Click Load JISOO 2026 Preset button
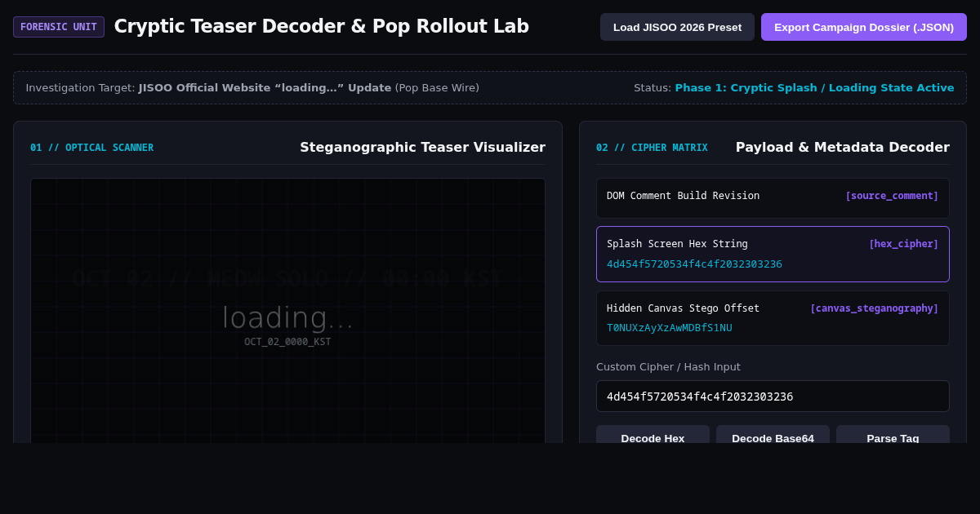 coord(677,27)
